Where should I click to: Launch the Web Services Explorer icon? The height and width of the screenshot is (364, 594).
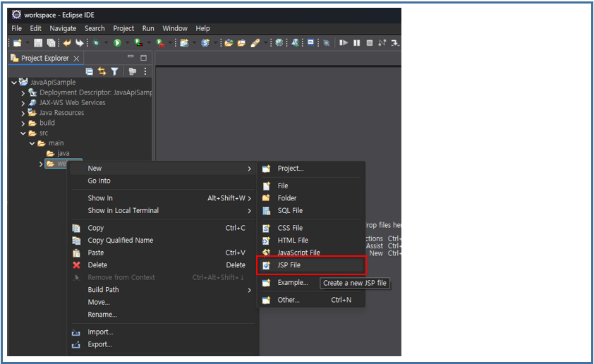295,42
